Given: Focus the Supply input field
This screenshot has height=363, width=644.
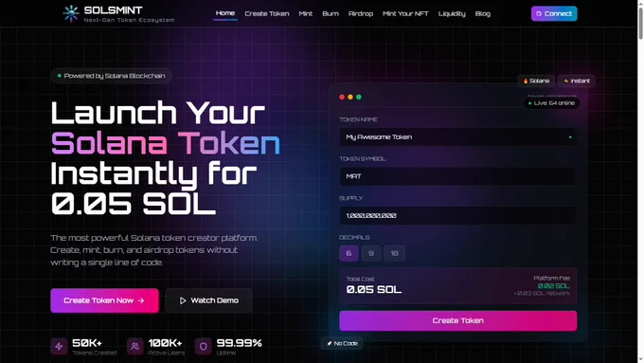Looking at the screenshot, I should click(x=458, y=215).
